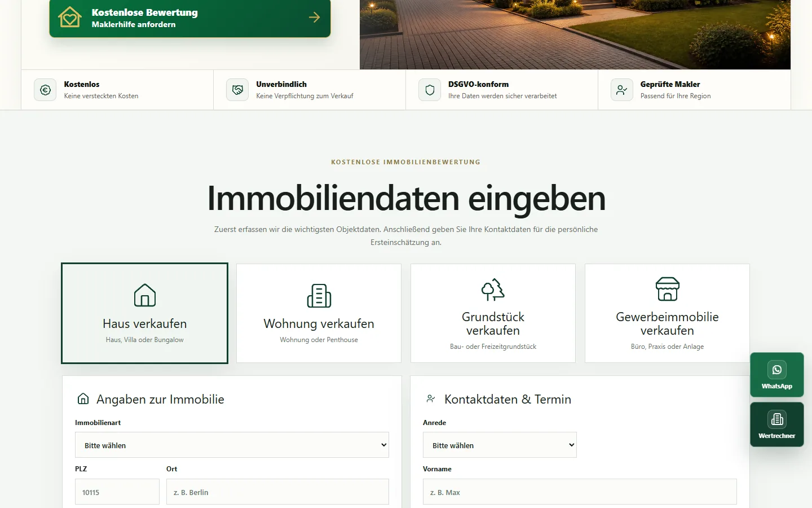Click the KOSTENLOSE IMMOBILIENBEWERTUNG label
Image resolution: width=812 pixels, height=508 pixels.
coord(406,162)
